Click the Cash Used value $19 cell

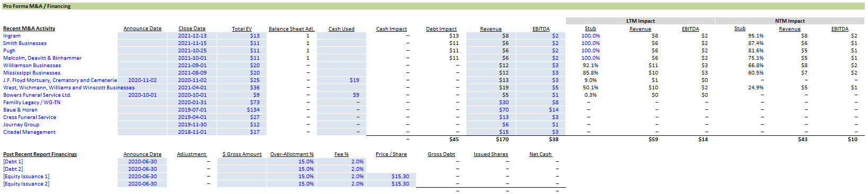(341, 80)
